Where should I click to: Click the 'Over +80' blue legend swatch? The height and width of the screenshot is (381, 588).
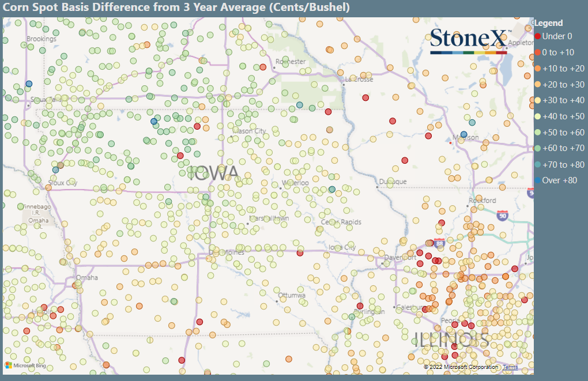(x=538, y=180)
